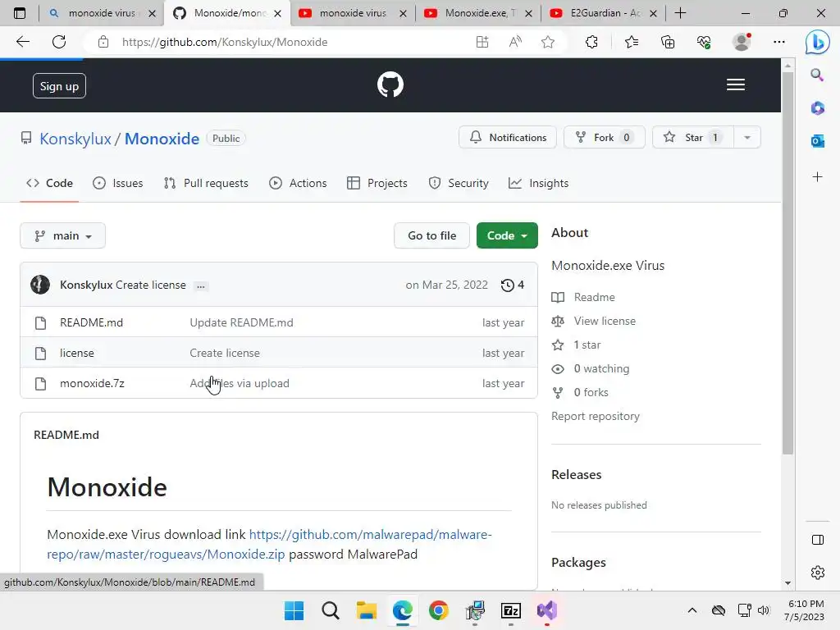Star the Monoxide repository
Screen dimensions: 840x630
[693, 138]
